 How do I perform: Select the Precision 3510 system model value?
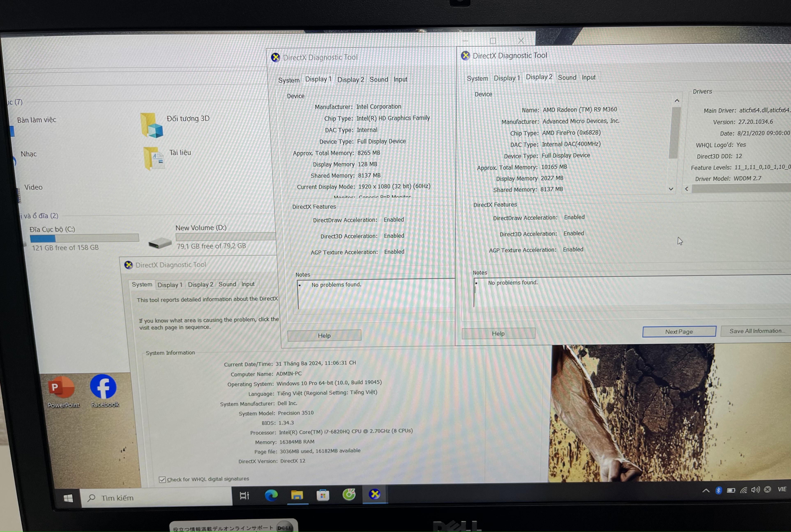pyautogui.click(x=296, y=413)
